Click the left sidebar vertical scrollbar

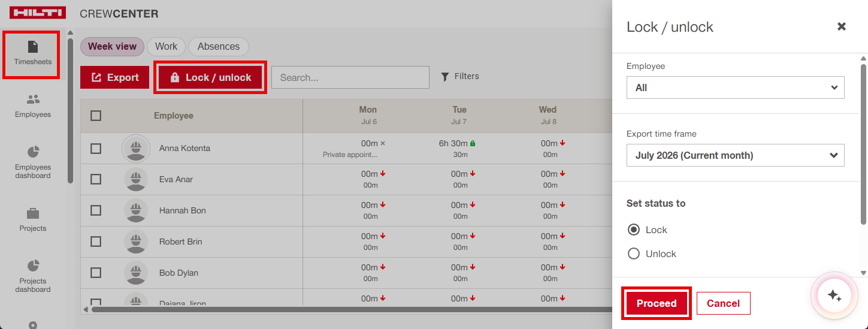tap(71, 111)
